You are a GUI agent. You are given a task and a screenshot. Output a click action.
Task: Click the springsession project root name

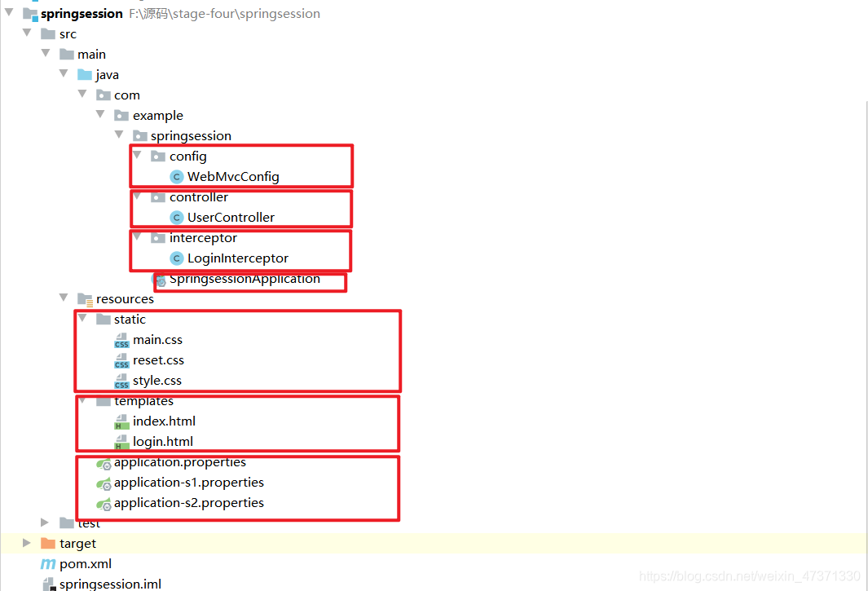pos(82,14)
